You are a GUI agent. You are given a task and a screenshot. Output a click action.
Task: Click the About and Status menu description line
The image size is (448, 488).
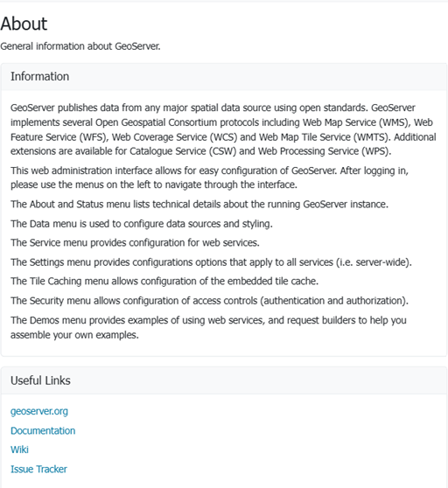[x=199, y=204]
